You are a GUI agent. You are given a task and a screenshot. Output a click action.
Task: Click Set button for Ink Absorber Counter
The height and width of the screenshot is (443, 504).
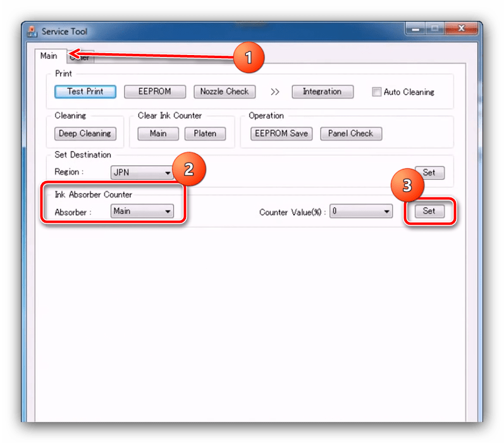(x=429, y=211)
